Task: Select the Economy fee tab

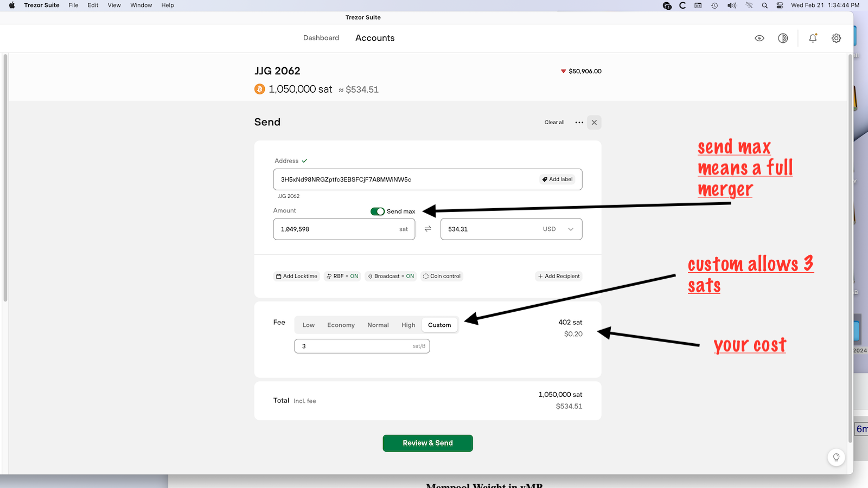Action: (x=341, y=325)
